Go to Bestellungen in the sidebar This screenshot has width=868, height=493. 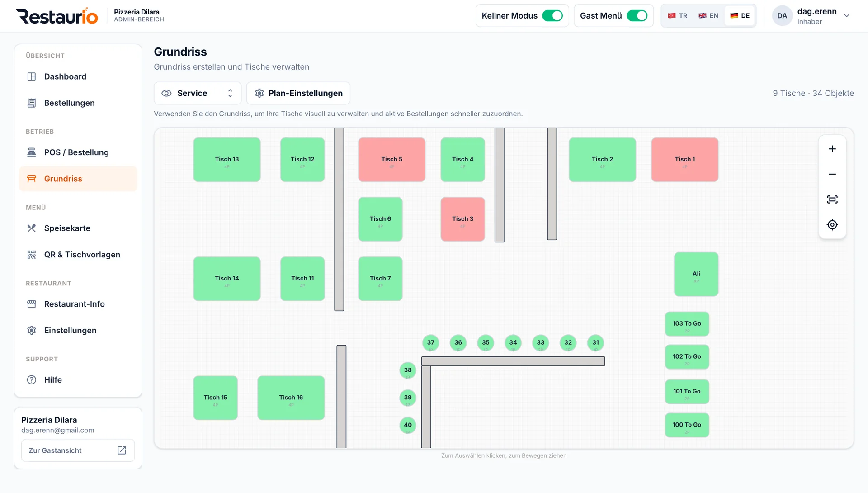[78, 103]
